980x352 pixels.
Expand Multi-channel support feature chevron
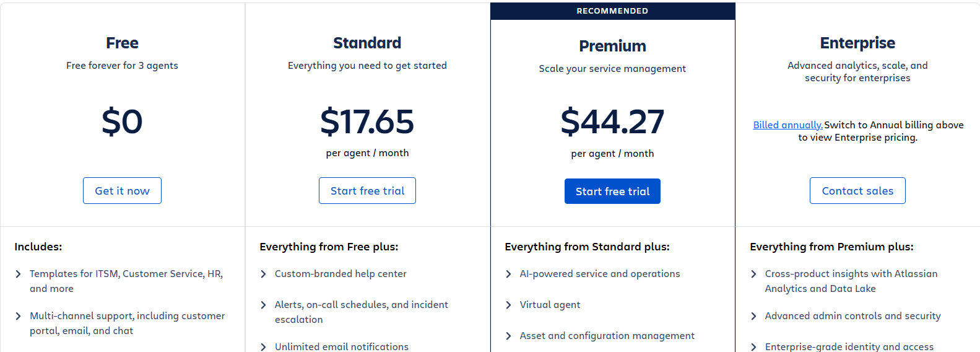[18, 316]
